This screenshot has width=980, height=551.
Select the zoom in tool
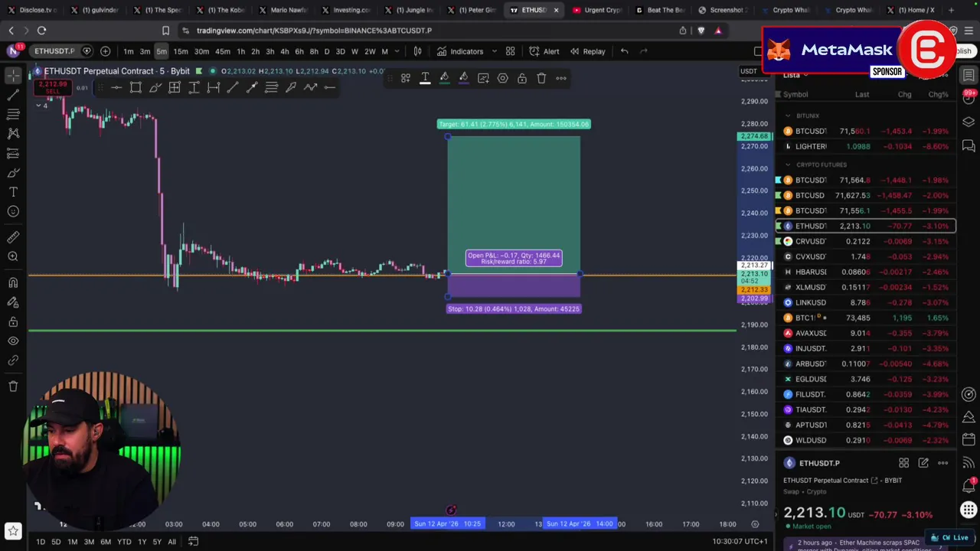[x=13, y=257]
